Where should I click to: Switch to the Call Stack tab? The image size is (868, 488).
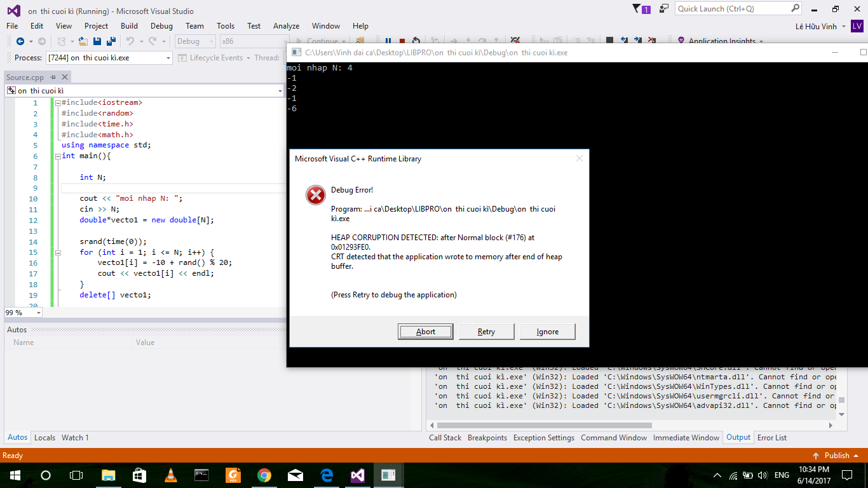click(445, 438)
